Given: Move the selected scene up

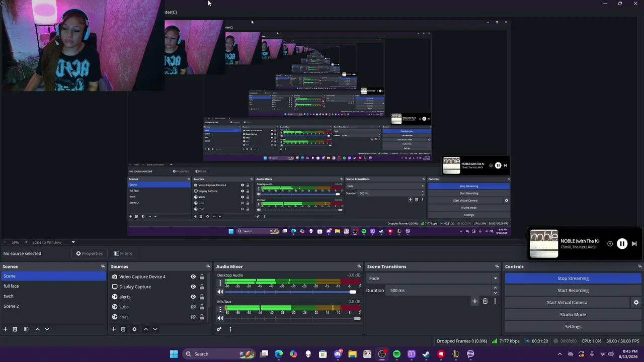Looking at the screenshot, I should [37, 329].
